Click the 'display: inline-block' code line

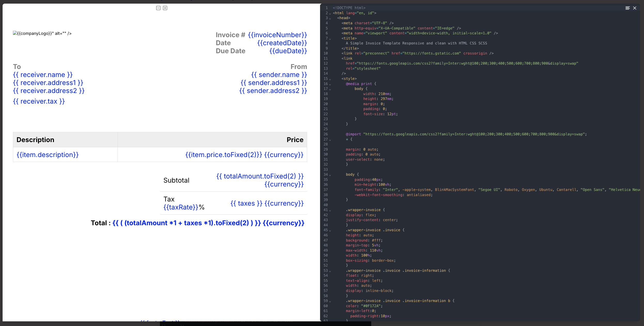pyautogui.click(x=370, y=291)
